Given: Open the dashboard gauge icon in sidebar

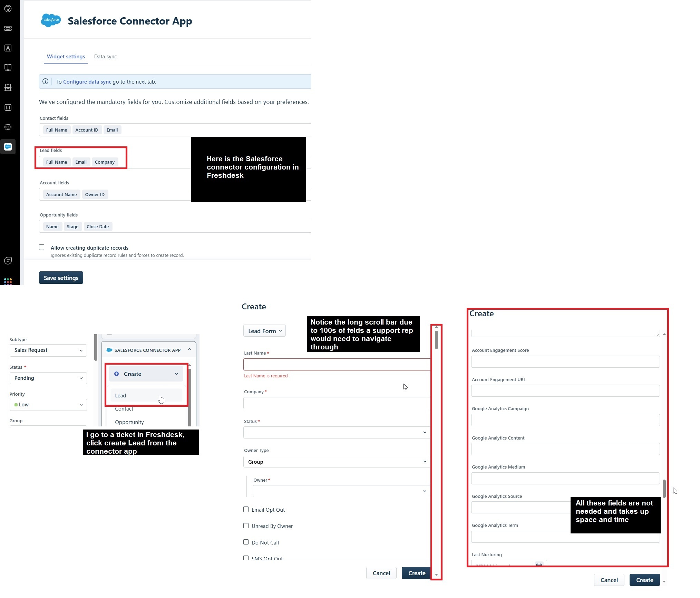Looking at the screenshot, I should pyautogui.click(x=8, y=9).
